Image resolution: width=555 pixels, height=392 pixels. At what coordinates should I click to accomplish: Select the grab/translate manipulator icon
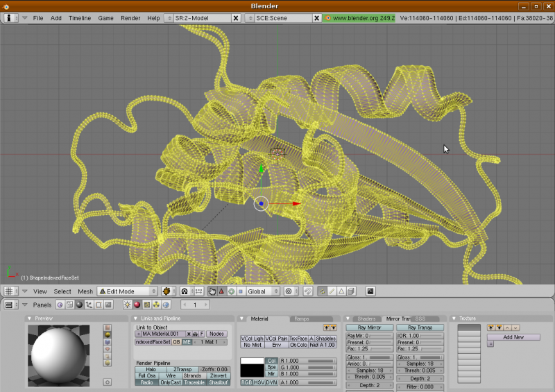point(221,291)
